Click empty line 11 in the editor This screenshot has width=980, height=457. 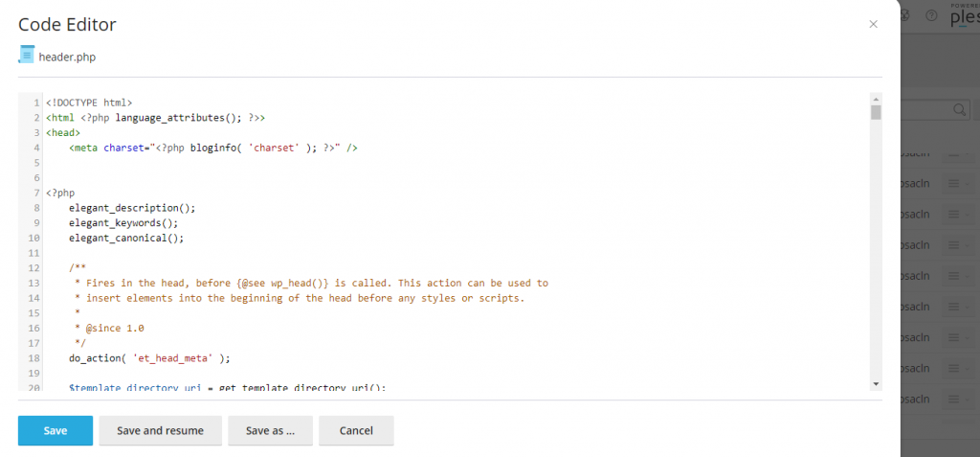pos(457,253)
